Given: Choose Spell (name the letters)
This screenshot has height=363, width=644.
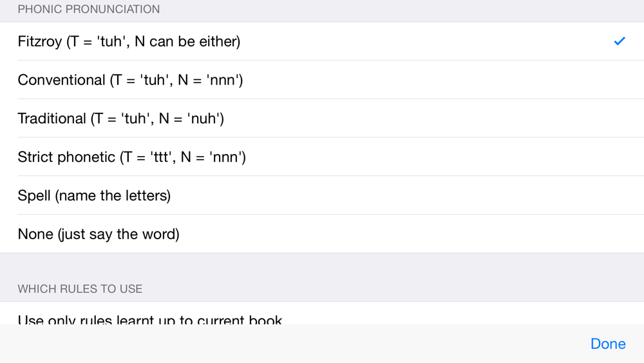Looking at the screenshot, I should 322,195.
